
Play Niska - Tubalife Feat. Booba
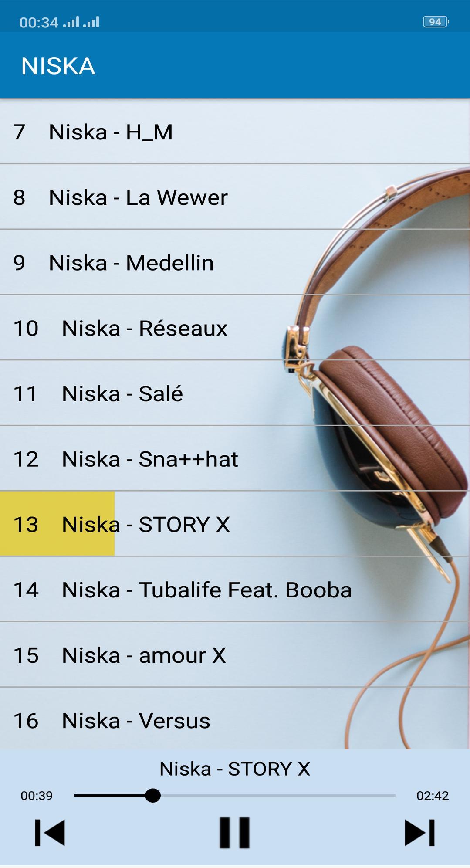[x=235, y=589]
